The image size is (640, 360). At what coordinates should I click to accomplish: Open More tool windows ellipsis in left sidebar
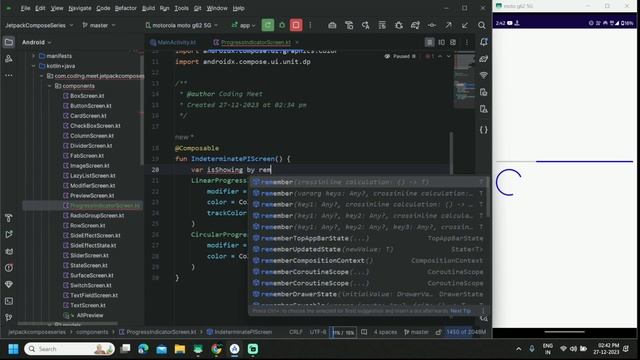coord(9,76)
